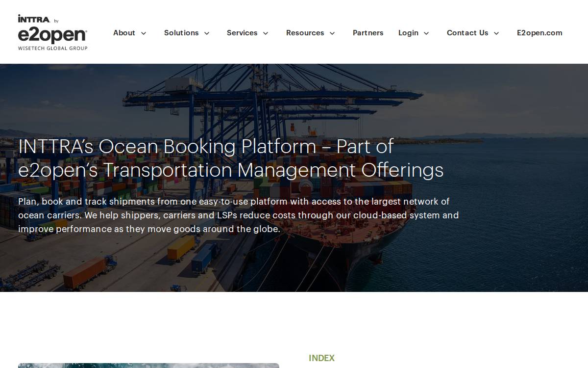The width and height of the screenshot is (588, 368).
Task: Click the INTTRA's Ocean Booking Platform headline
Action: (231, 158)
